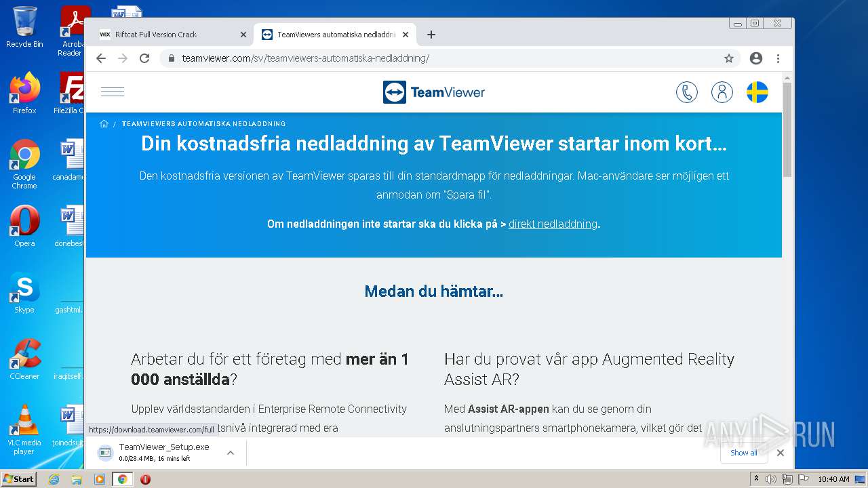The width and height of the screenshot is (868, 488).
Task: Go back with Chrome back arrow
Action: [x=101, y=58]
